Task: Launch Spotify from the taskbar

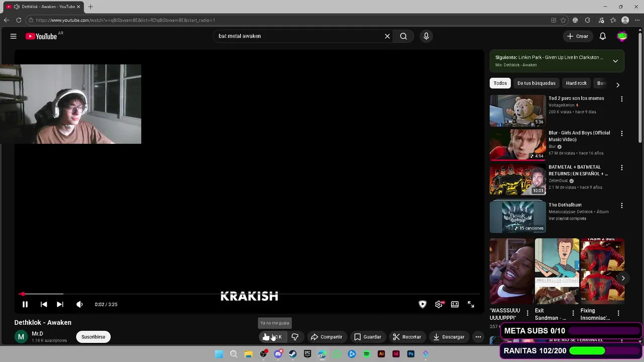Action: tap(366, 354)
